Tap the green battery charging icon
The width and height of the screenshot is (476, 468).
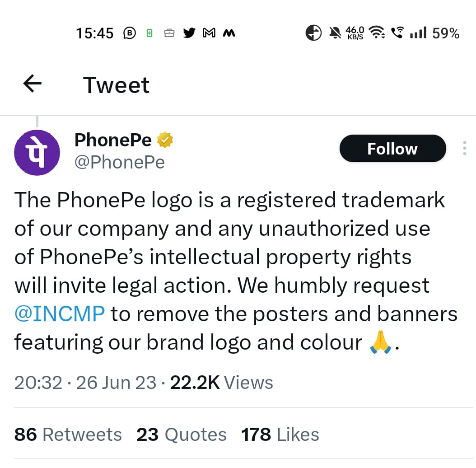click(x=149, y=33)
